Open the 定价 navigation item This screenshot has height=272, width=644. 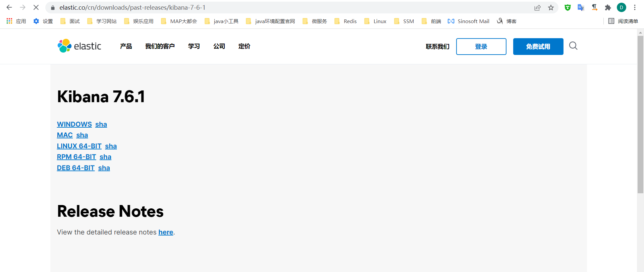coord(244,46)
